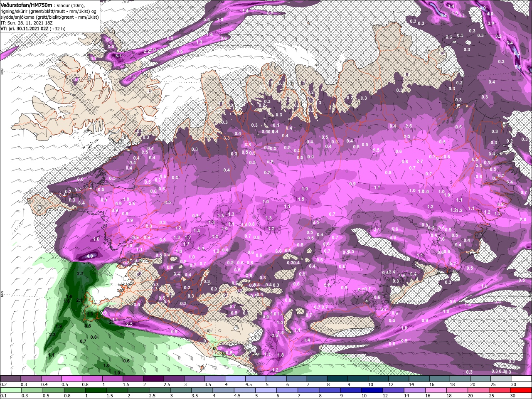This screenshot has width=532, height=399.
Task: Click the '2.7' value in the dark green rain area
Action: (81, 273)
